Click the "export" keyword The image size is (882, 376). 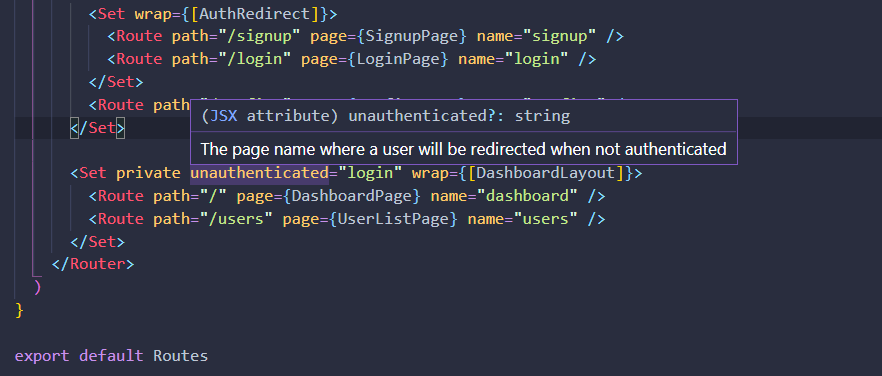click(42, 356)
